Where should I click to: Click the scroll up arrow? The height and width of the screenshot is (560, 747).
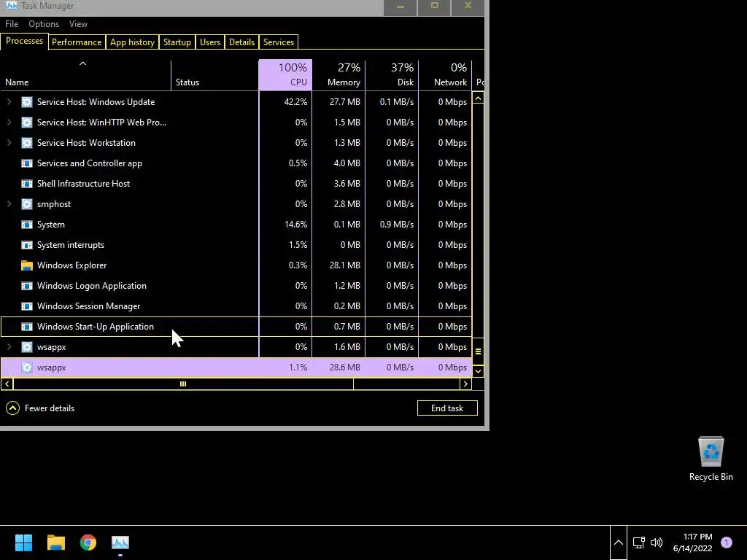coord(478,98)
